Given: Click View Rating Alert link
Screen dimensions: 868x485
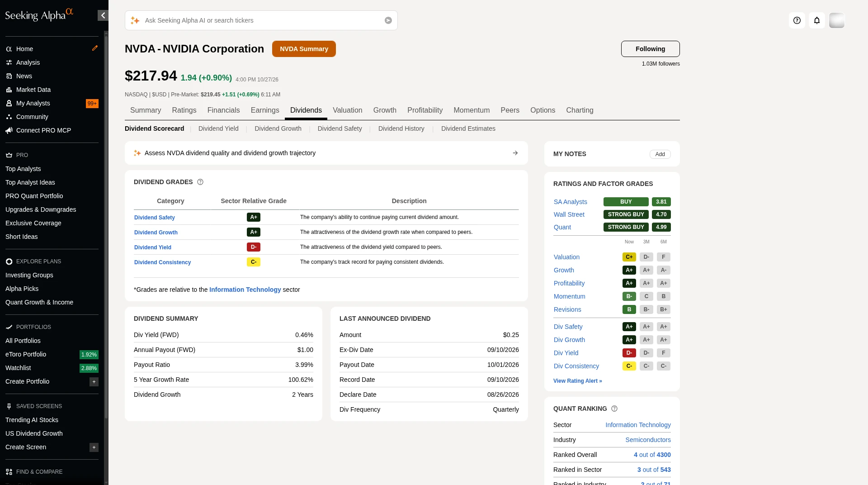Looking at the screenshot, I should 578,381.
